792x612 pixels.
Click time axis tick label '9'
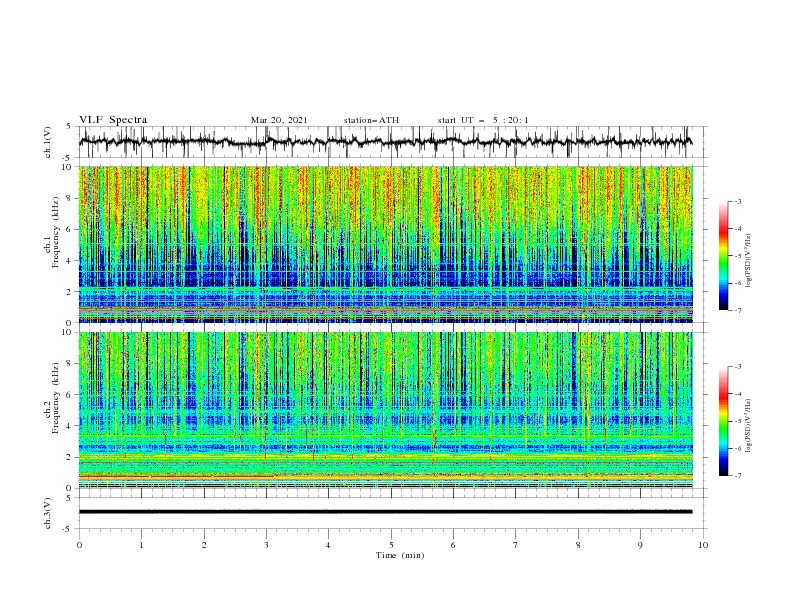tap(640, 545)
